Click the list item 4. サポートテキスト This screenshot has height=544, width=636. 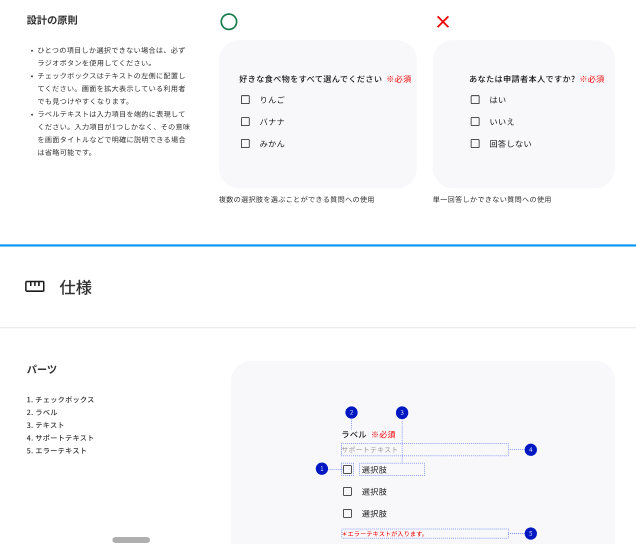click(60, 438)
